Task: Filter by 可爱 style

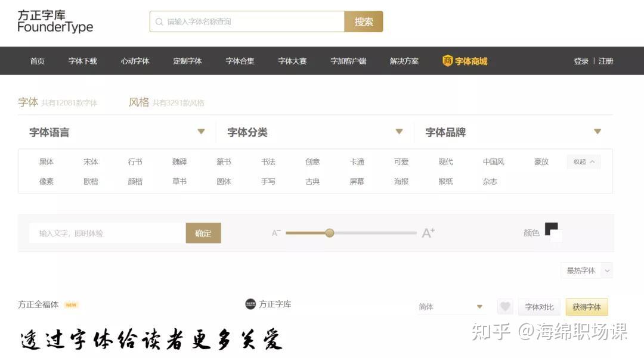Action: pyautogui.click(x=401, y=161)
